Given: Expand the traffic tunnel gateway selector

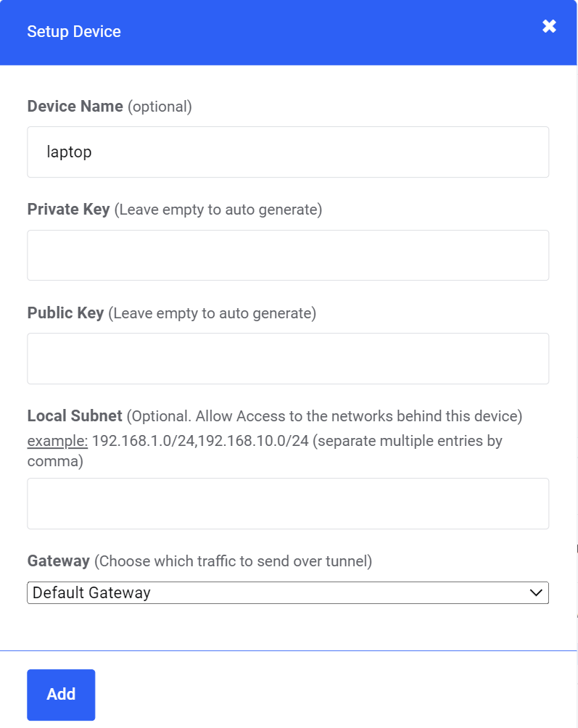Looking at the screenshot, I should click(x=288, y=592).
